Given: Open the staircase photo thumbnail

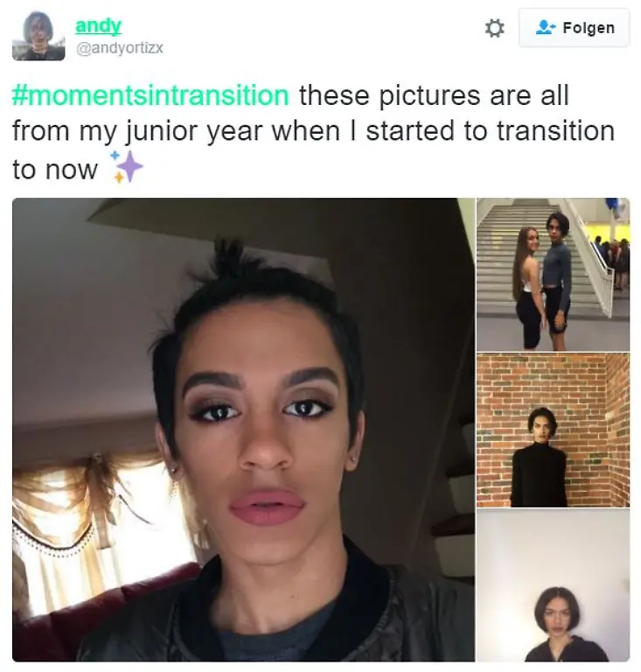Looking at the screenshot, I should point(554,275).
